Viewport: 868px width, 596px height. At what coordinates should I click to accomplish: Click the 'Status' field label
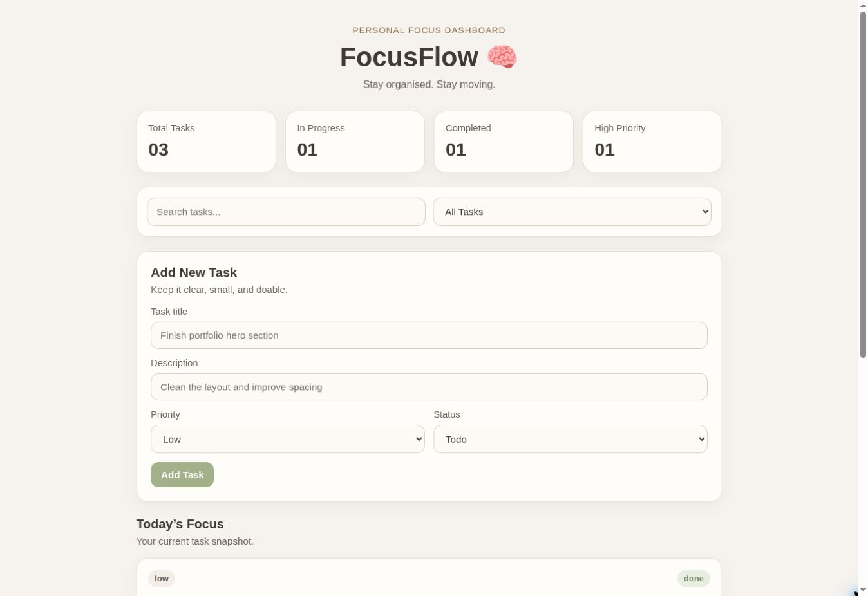coord(447,414)
